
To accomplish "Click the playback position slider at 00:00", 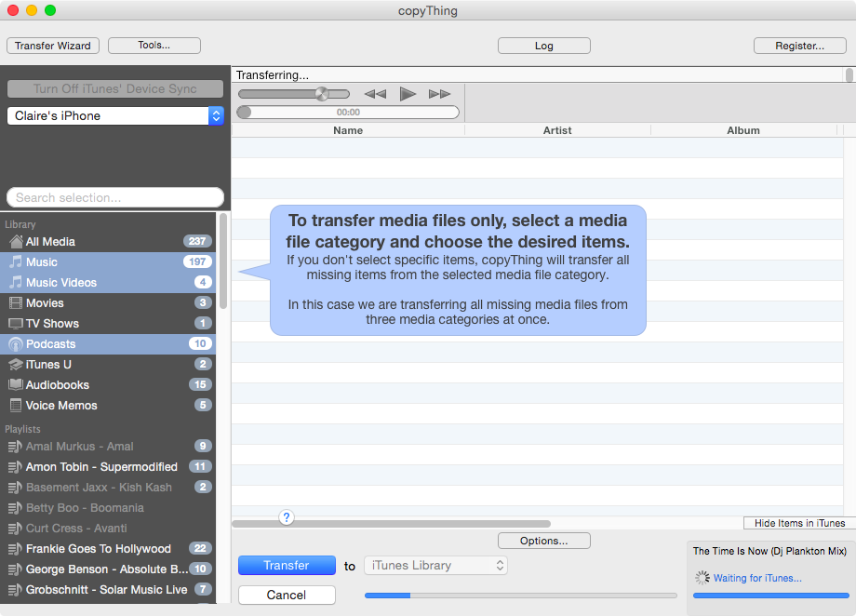I will 348,112.
